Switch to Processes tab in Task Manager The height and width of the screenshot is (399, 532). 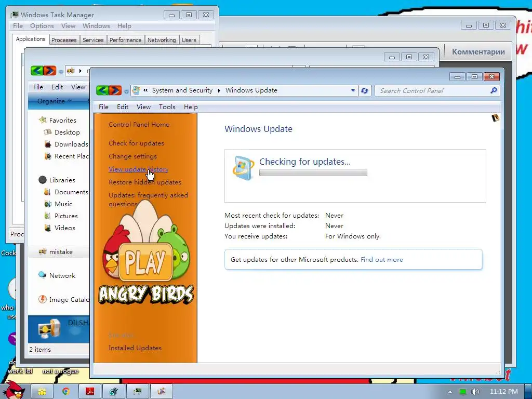[x=64, y=40]
